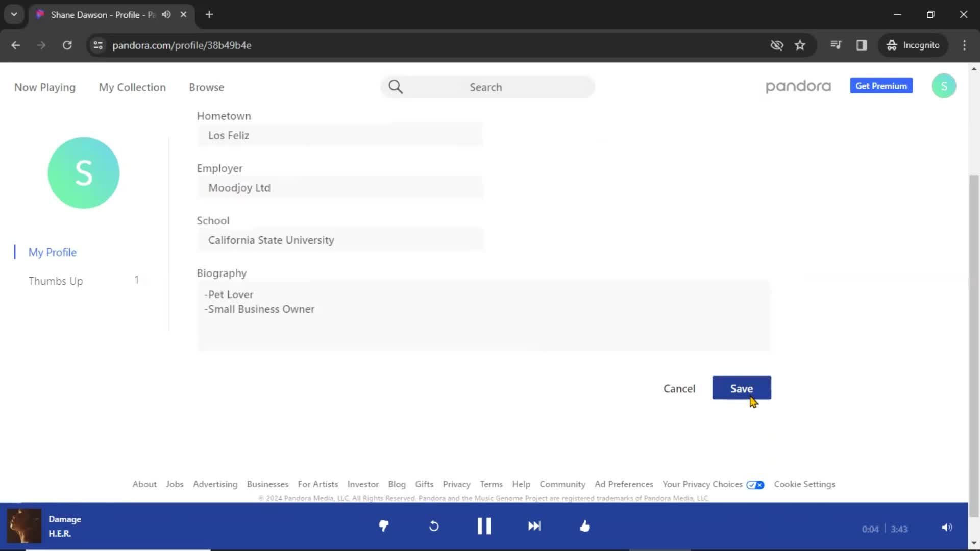The image size is (980, 551).
Task: Click the thumbs down icon
Action: pos(384,526)
